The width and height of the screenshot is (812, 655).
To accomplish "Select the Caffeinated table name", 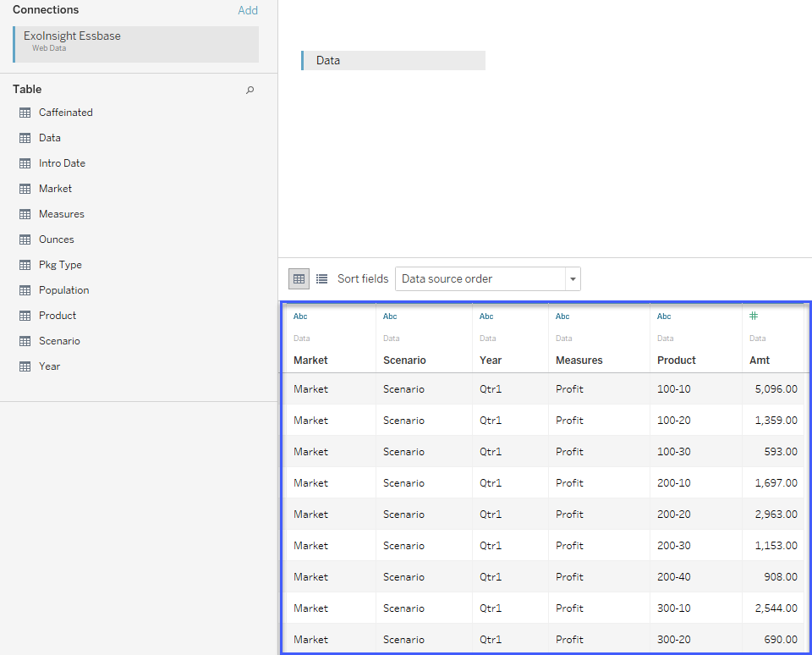I will point(66,113).
